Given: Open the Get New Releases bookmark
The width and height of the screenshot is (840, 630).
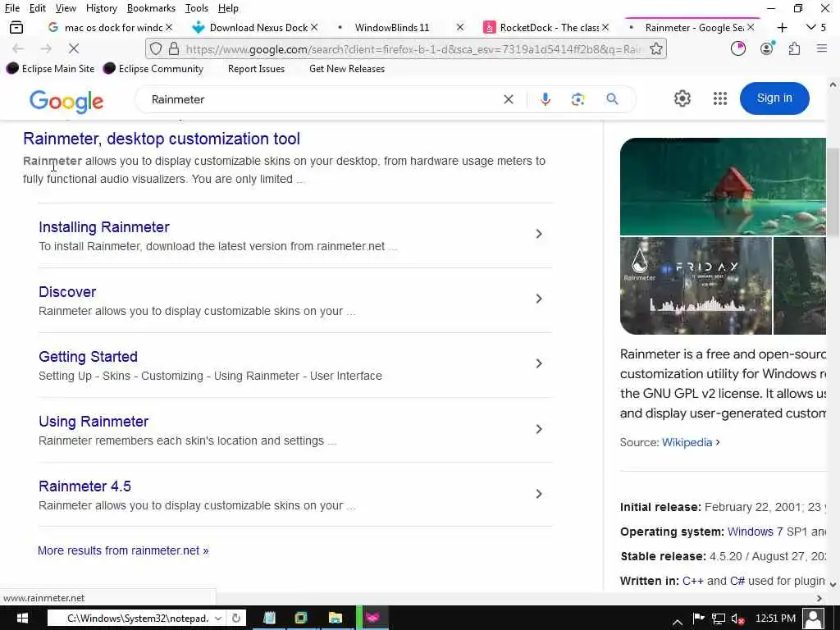Looking at the screenshot, I should click(347, 69).
